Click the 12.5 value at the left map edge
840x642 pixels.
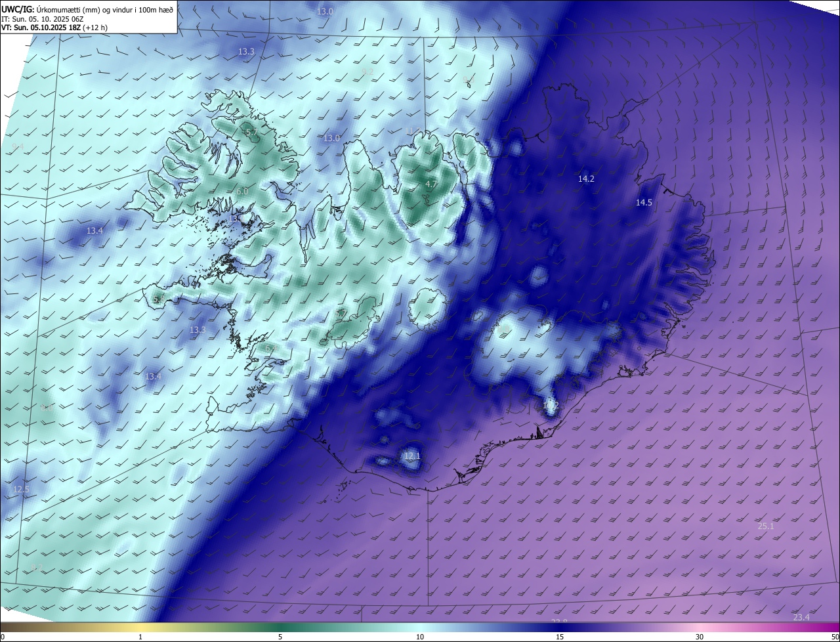tap(22, 490)
